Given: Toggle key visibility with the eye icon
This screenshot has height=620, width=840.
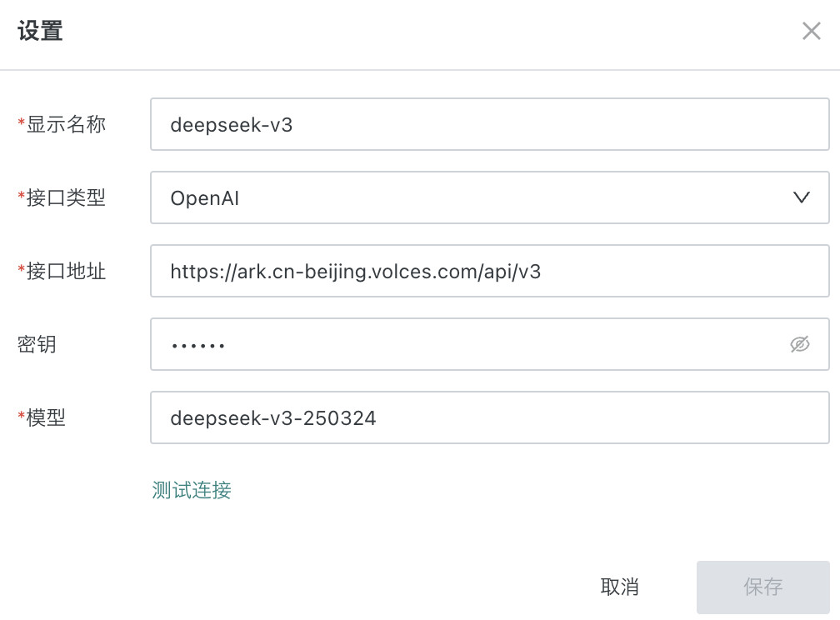Looking at the screenshot, I should (799, 344).
